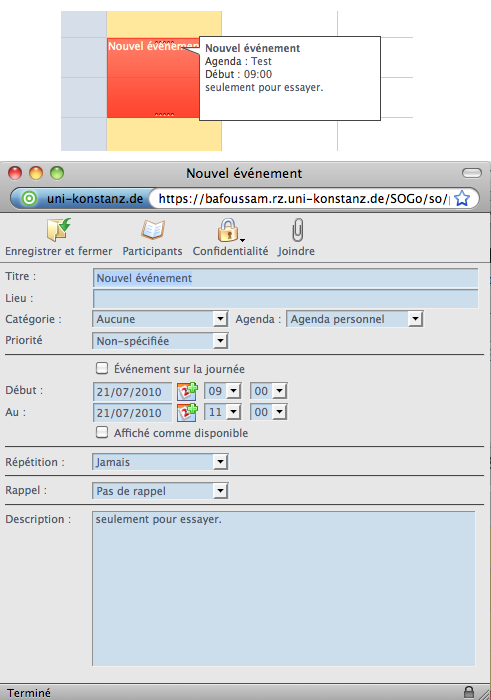Click the padlock icon in status bar

click(x=469, y=692)
